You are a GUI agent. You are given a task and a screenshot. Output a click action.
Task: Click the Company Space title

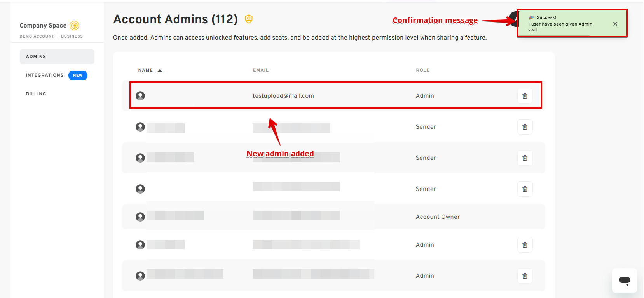pyautogui.click(x=43, y=26)
